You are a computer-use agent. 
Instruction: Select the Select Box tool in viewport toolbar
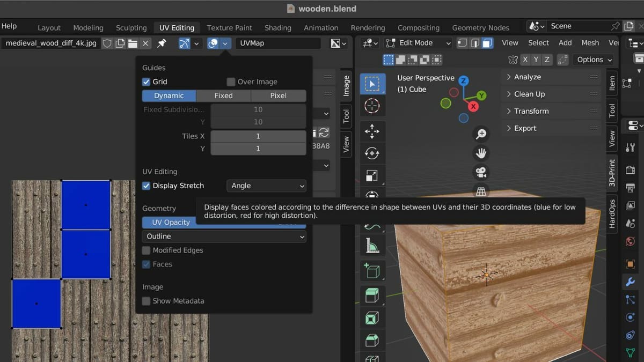point(372,84)
